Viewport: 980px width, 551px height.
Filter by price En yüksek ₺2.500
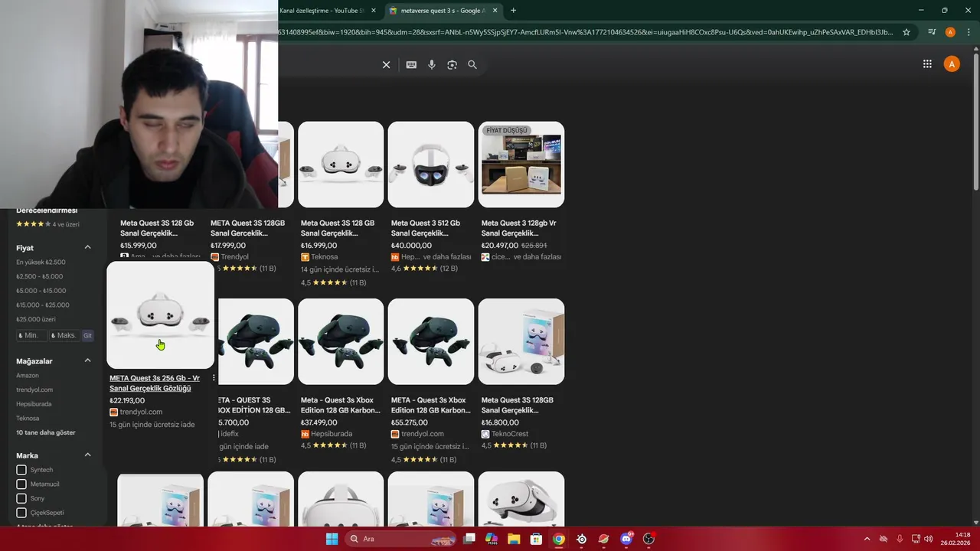click(x=41, y=262)
